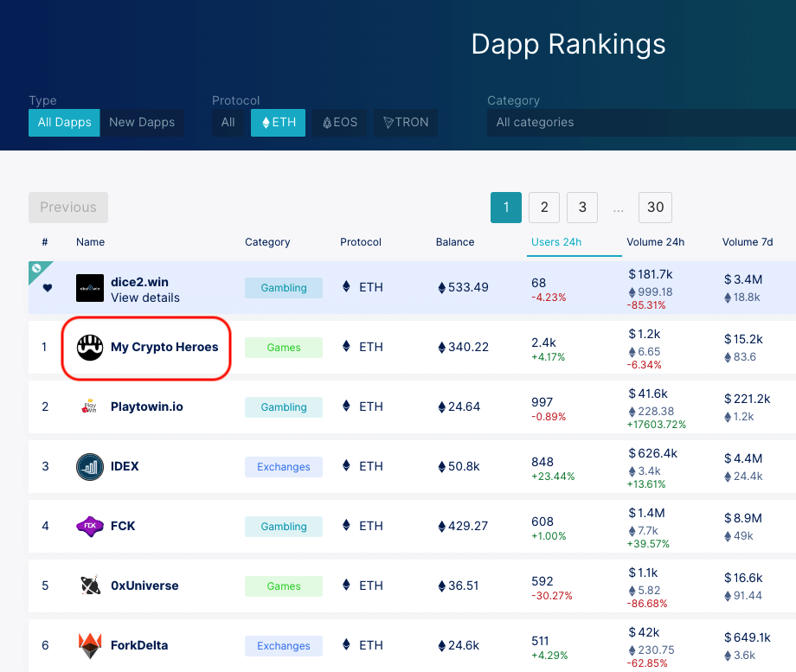This screenshot has width=796, height=672.
Task: Switch to New Dapps type filter
Action: click(x=142, y=122)
